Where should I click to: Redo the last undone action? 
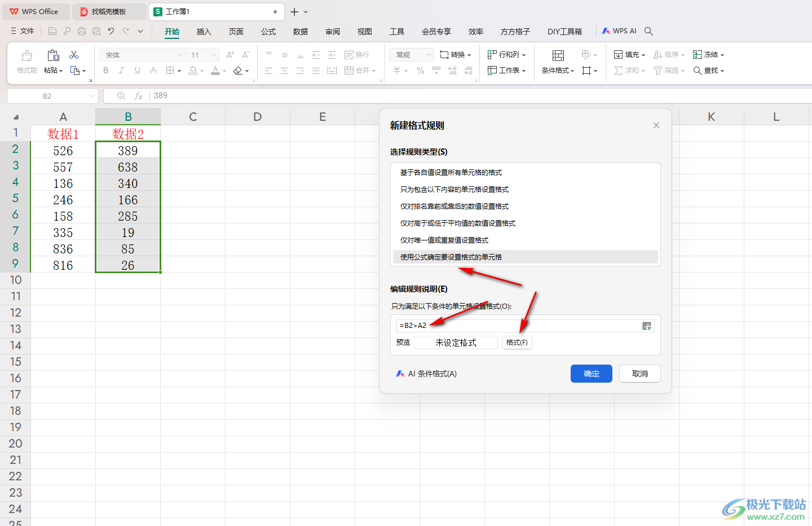126,32
